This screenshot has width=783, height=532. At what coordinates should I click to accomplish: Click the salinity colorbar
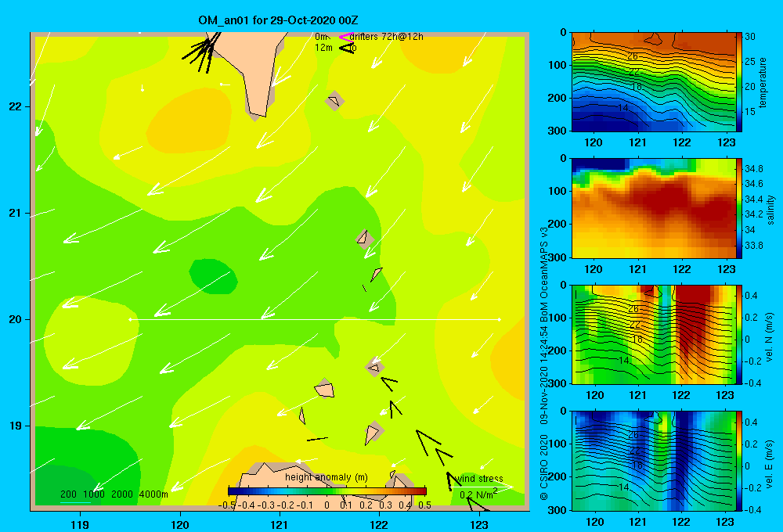(x=738, y=209)
